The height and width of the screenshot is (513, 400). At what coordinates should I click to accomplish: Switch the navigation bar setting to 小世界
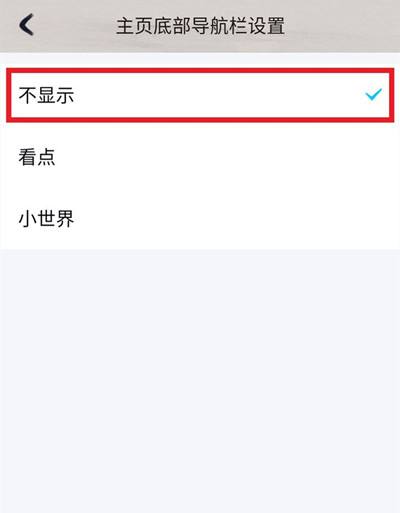[200, 218]
